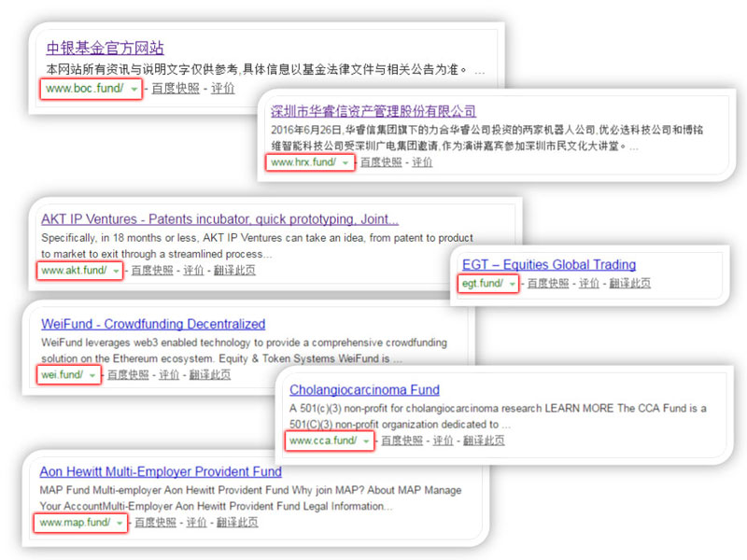Screen dimensions: 747x560
Task: Open 百度快照 for the boc.fund result
Action: (176, 88)
